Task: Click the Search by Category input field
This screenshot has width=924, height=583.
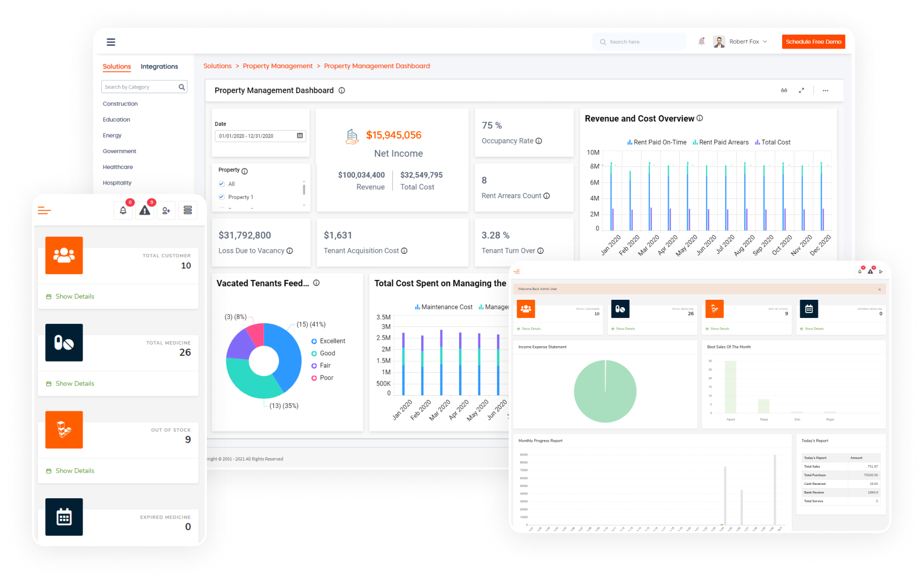Action: (140, 87)
